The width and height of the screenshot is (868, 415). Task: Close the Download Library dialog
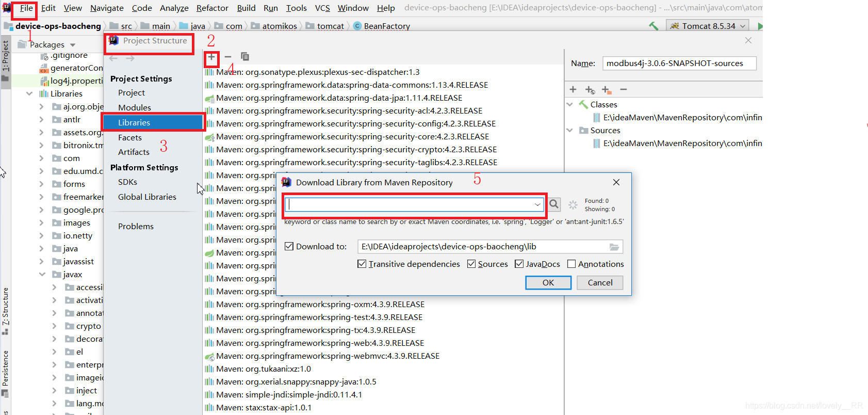pos(616,182)
